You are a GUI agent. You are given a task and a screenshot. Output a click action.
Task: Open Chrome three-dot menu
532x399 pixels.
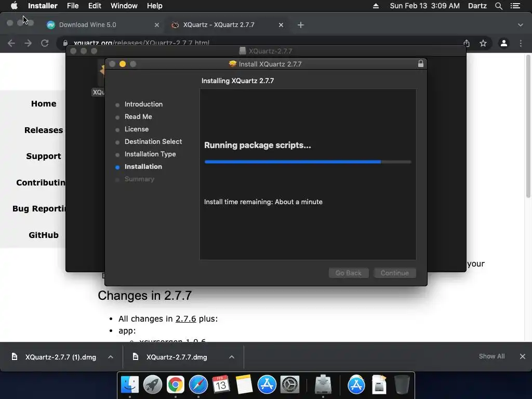click(521, 43)
